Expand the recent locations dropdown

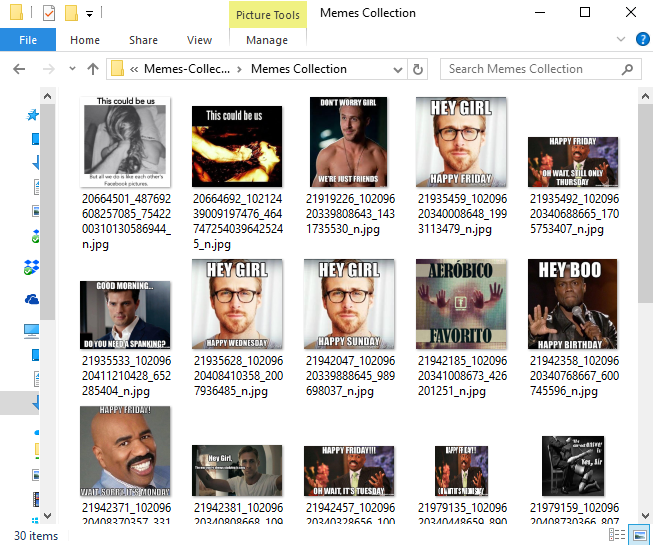(72, 69)
